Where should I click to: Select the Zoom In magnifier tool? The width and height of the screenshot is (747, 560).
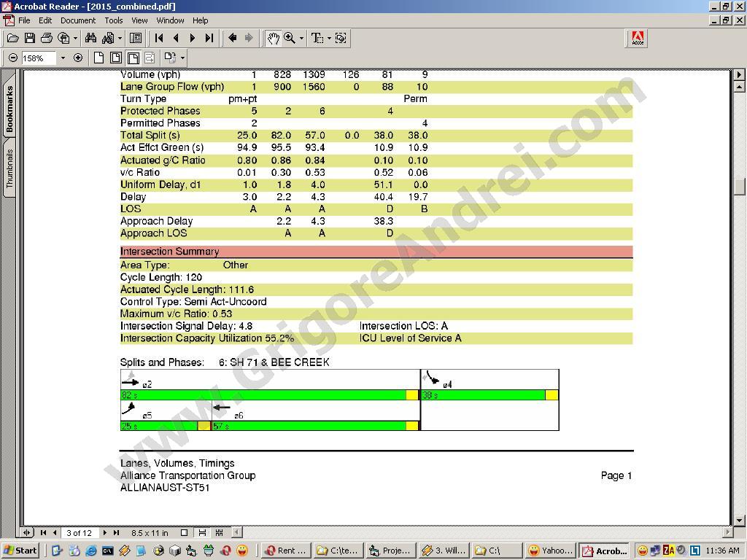(x=289, y=38)
